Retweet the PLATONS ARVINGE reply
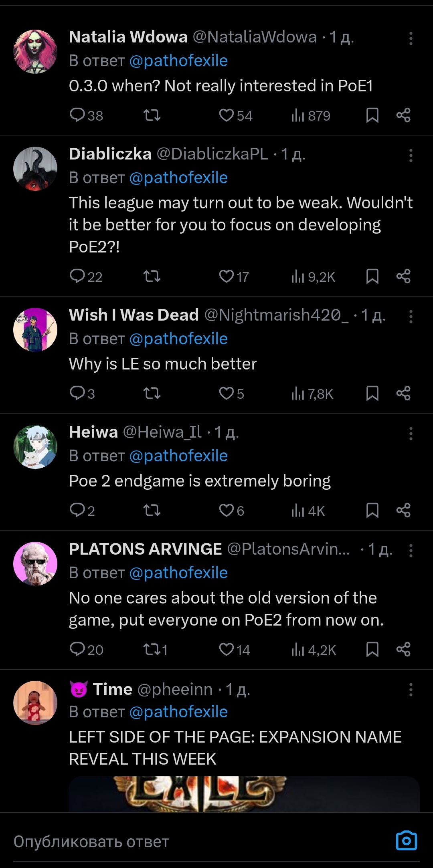The height and width of the screenshot is (868, 433). [x=152, y=650]
